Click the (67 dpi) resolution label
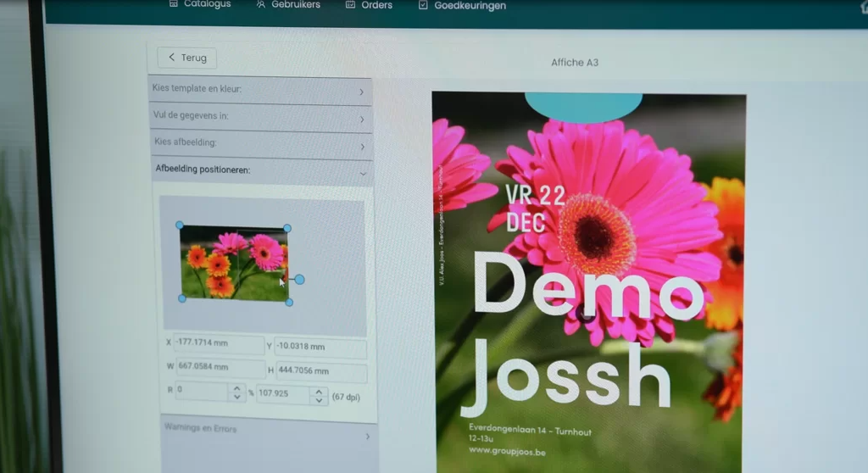 point(346,397)
